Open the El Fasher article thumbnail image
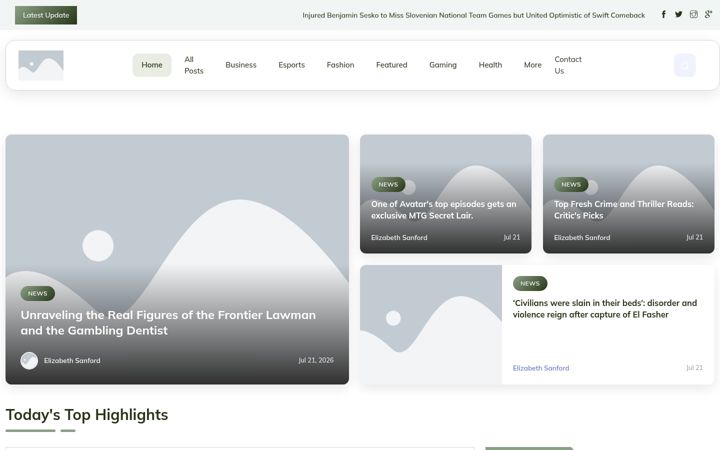This screenshot has width=720, height=450. coord(431,325)
